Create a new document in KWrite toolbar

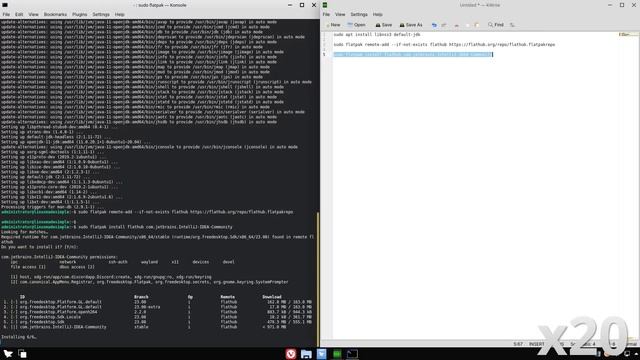pyautogui.click(x=333, y=25)
